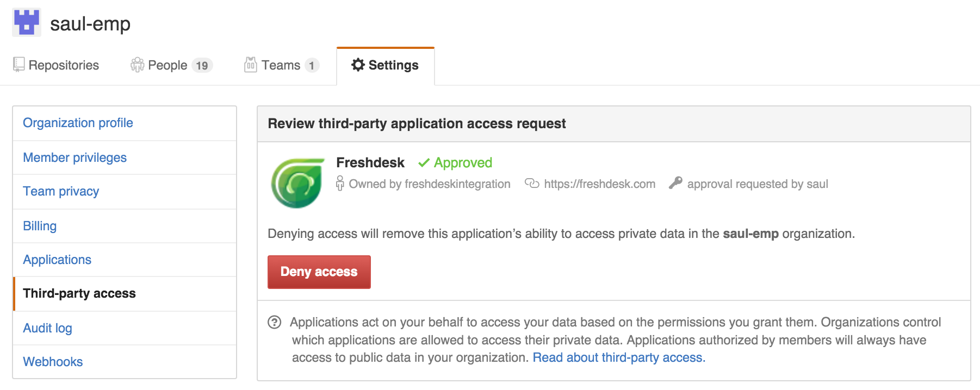The height and width of the screenshot is (390, 980).
Task: Click the Teams jersey icon
Action: click(250, 65)
